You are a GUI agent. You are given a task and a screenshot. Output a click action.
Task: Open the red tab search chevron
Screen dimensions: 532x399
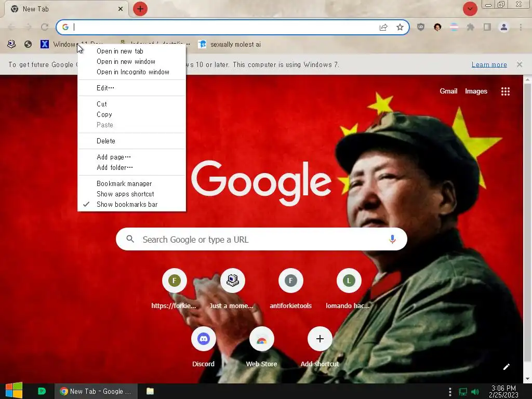coord(470,9)
